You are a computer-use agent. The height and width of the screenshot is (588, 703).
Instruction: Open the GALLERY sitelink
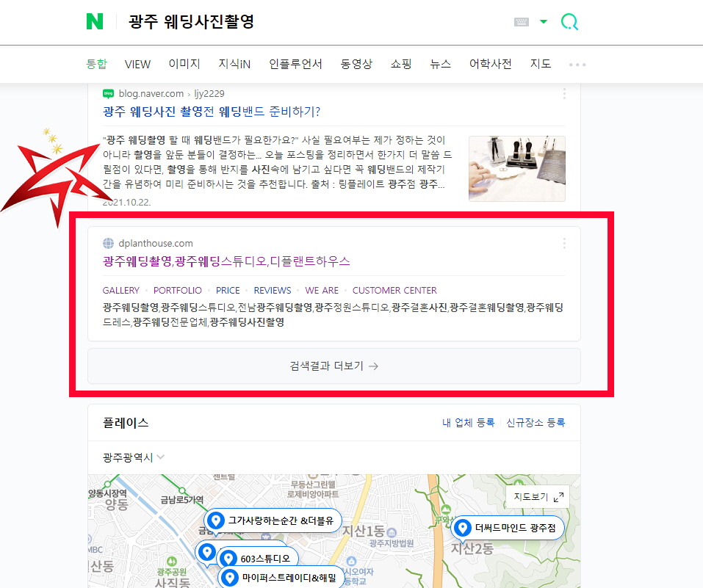tap(121, 291)
